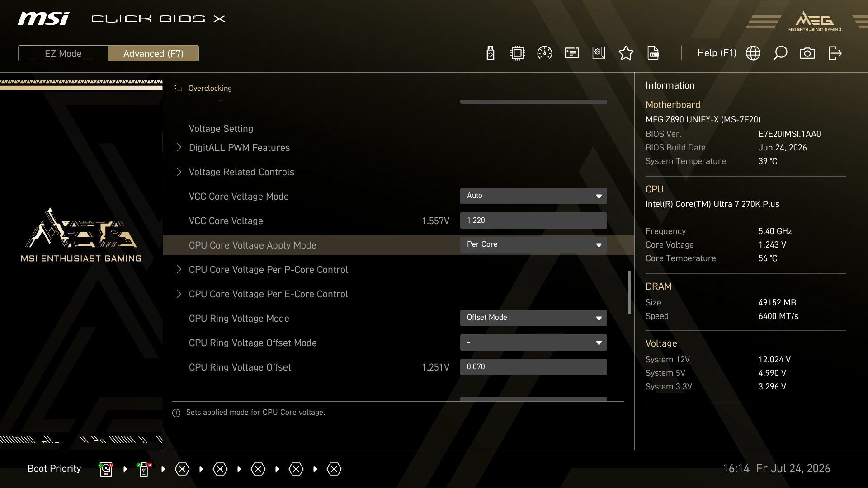Change language with the globe icon
The image size is (868, 488).
tap(753, 53)
